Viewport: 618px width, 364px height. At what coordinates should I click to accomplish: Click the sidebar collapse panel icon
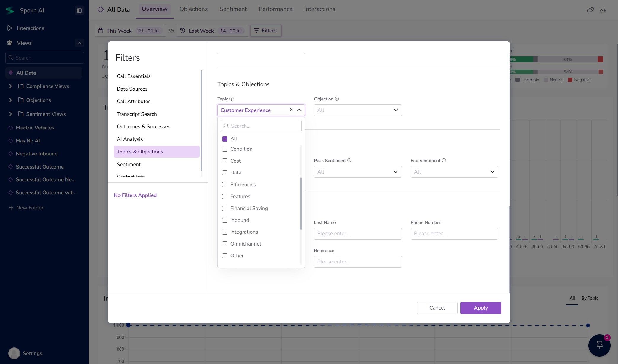pyautogui.click(x=79, y=10)
